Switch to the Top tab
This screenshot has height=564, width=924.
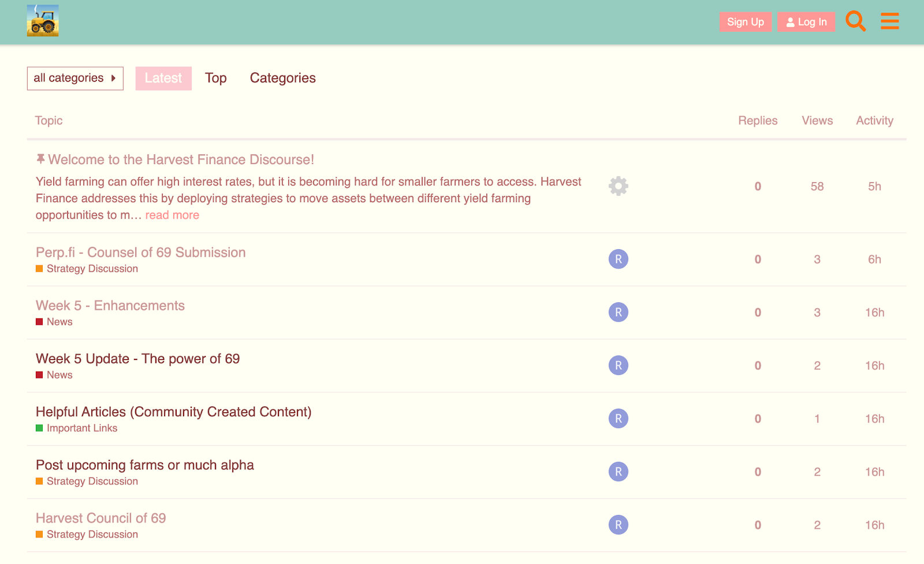tap(216, 78)
